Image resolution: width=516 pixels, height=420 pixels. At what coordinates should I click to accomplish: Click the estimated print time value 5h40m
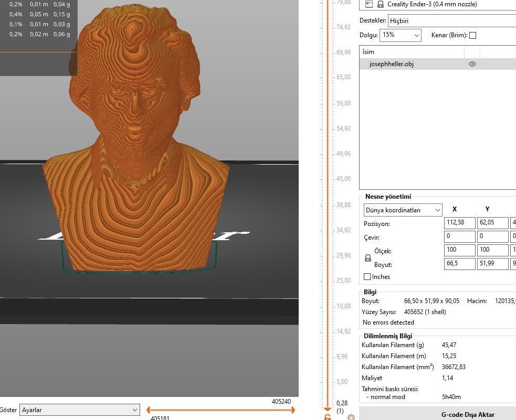click(x=451, y=397)
